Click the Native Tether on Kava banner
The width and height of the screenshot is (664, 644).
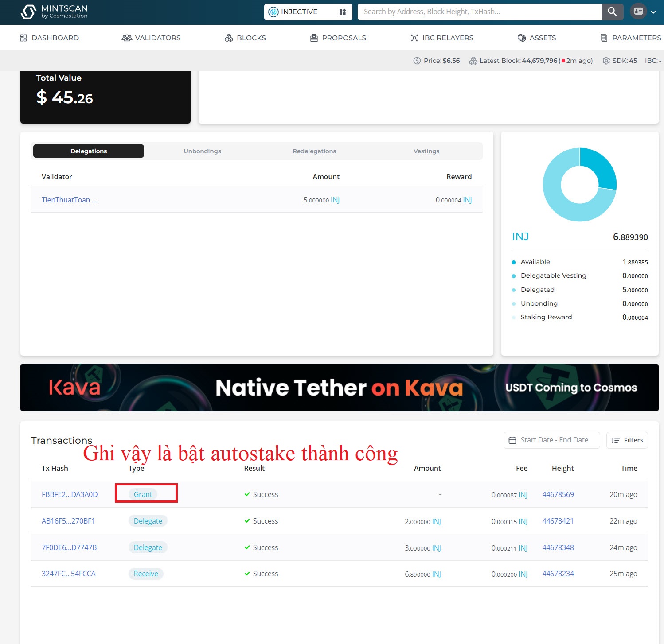tap(339, 388)
